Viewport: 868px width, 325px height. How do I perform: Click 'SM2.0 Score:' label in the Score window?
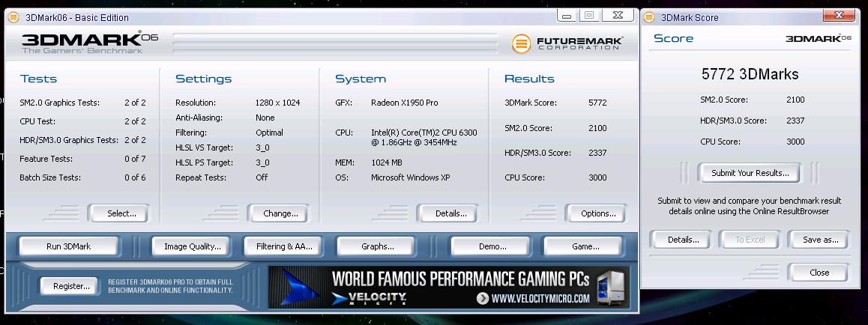pos(724,100)
